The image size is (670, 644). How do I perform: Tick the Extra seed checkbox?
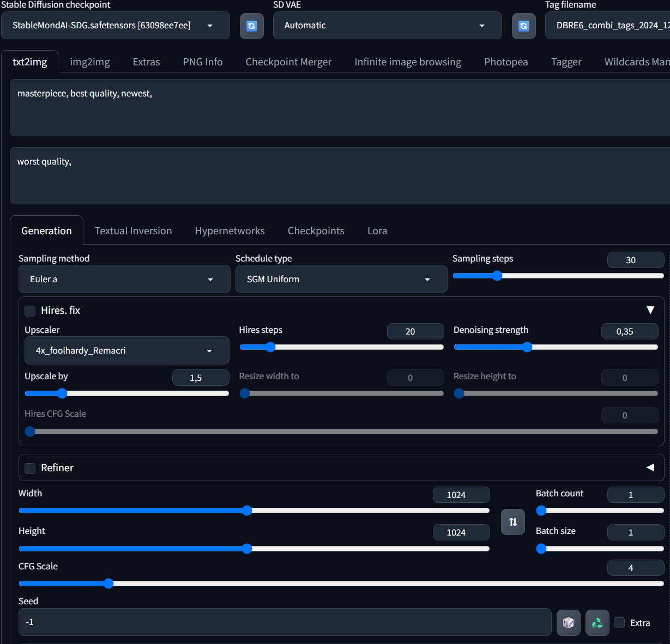619,623
